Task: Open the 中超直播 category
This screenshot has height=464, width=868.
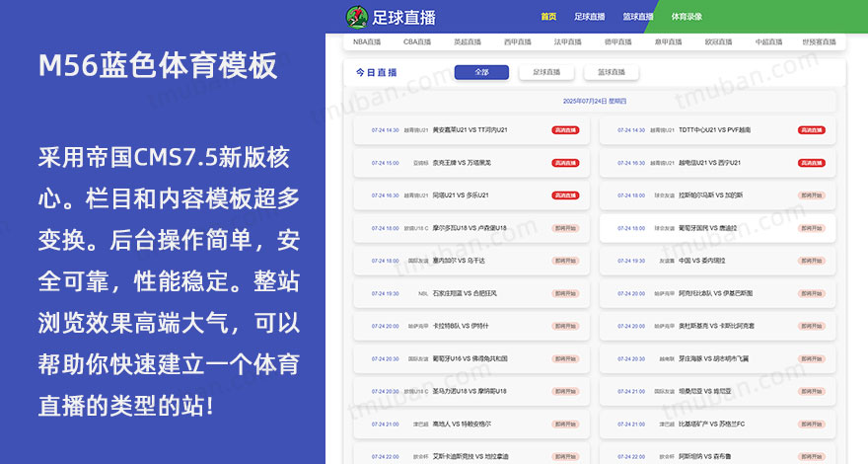Action: click(x=768, y=41)
